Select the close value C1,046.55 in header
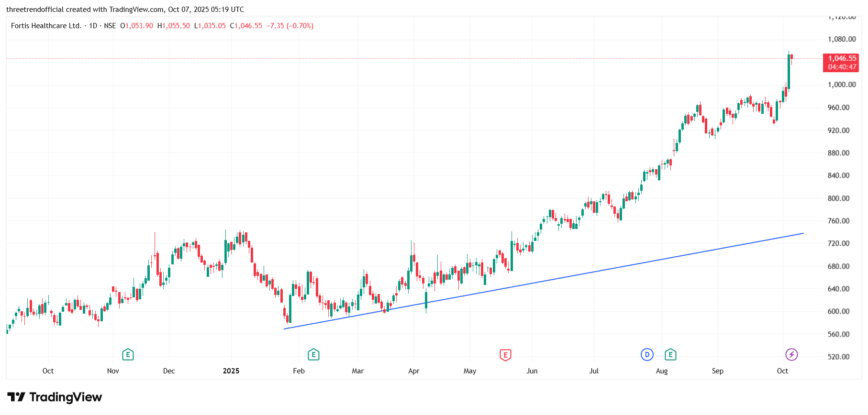This screenshot has width=868, height=415. coord(246,26)
